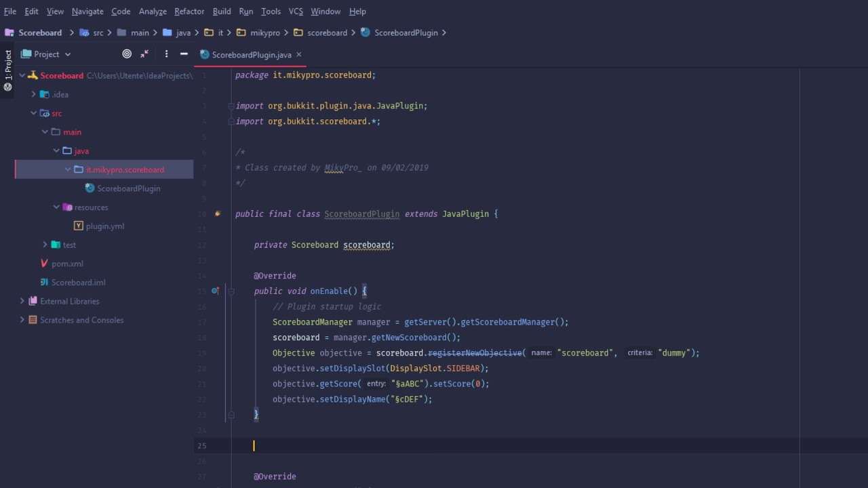The width and height of the screenshot is (868, 488).
Task: Open the Analyze menu
Action: tap(153, 11)
